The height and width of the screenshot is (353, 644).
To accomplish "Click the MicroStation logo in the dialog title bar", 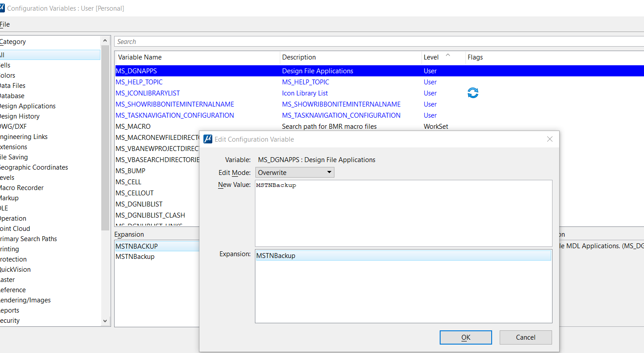I will point(208,139).
